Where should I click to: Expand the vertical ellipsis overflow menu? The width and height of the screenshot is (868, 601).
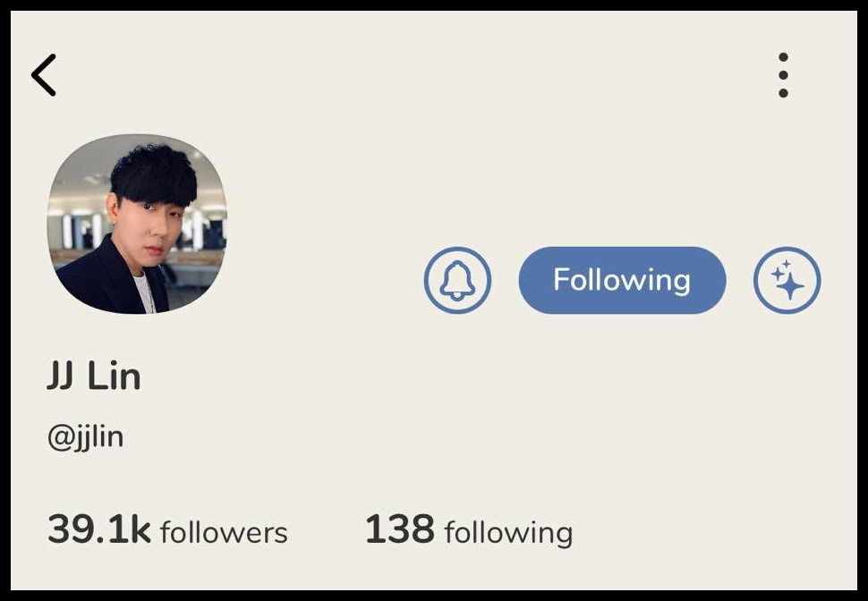(783, 75)
